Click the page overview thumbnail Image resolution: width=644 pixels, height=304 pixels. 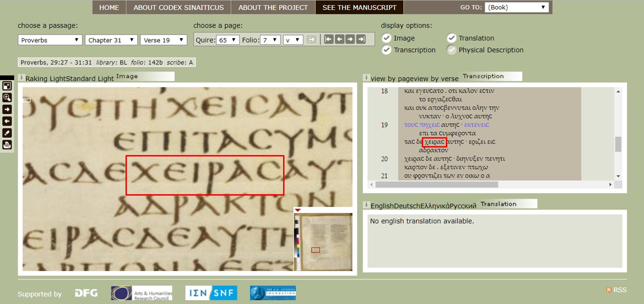pyautogui.click(x=324, y=241)
